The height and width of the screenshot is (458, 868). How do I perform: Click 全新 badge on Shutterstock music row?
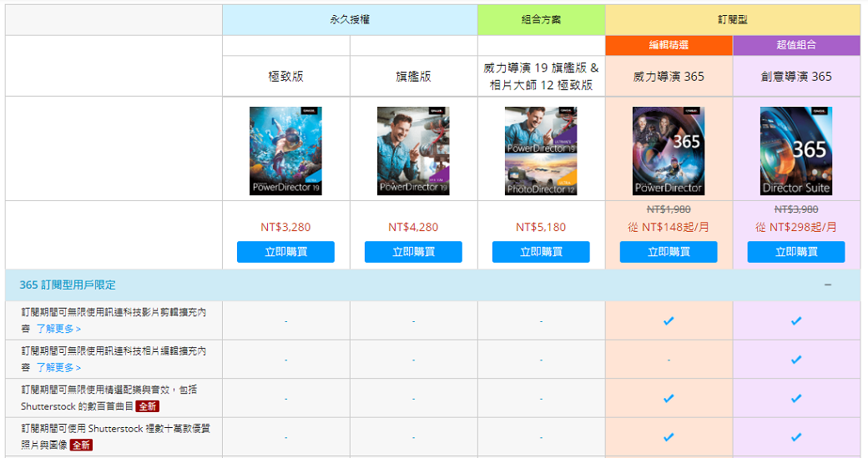(147, 406)
